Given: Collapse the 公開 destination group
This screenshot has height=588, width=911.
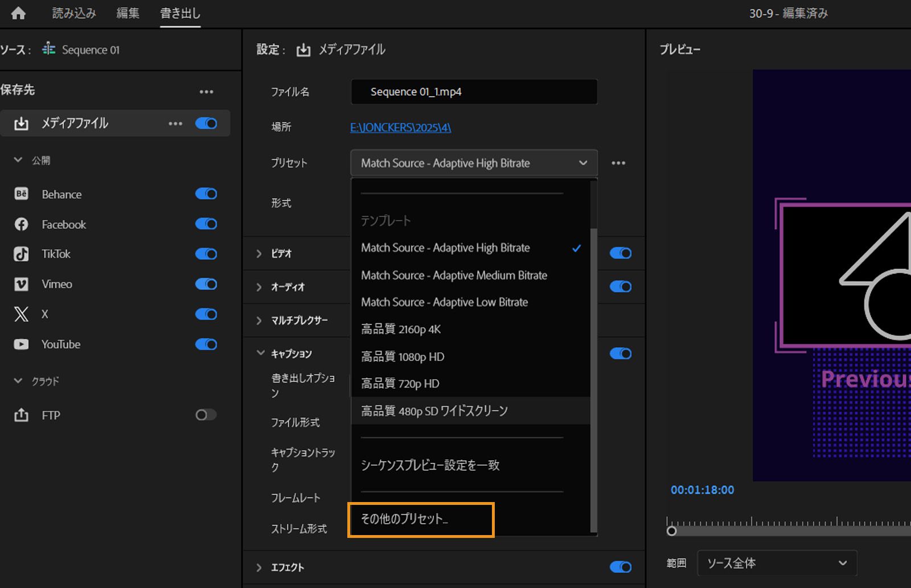Looking at the screenshot, I should click(18, 160).
